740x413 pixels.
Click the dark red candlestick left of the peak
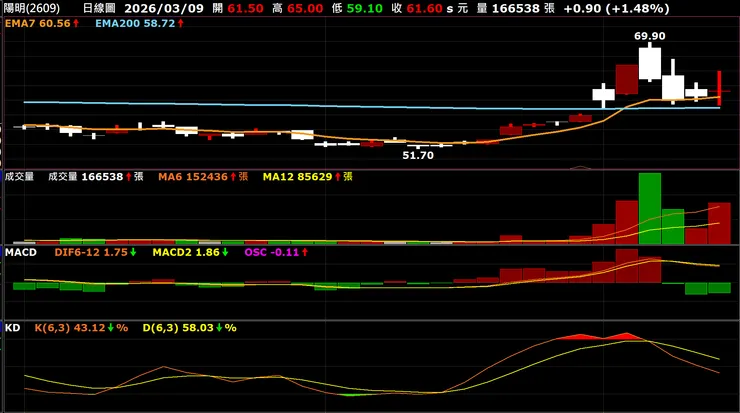point(627,79)
